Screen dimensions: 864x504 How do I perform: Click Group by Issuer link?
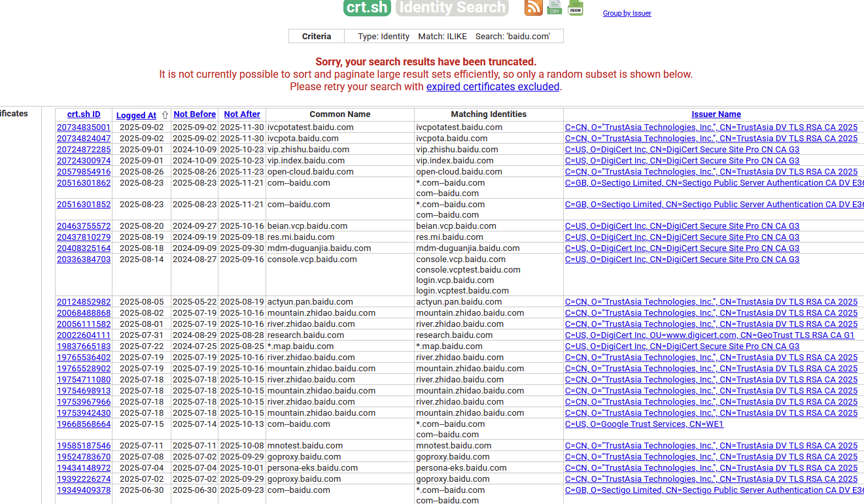tap(627, 13)
